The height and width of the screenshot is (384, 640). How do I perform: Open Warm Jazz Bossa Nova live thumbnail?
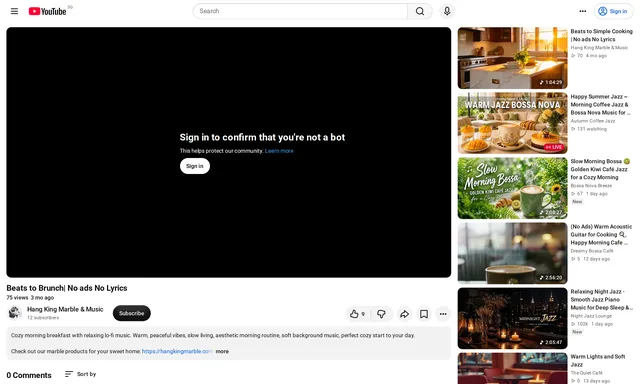(512, 123)
